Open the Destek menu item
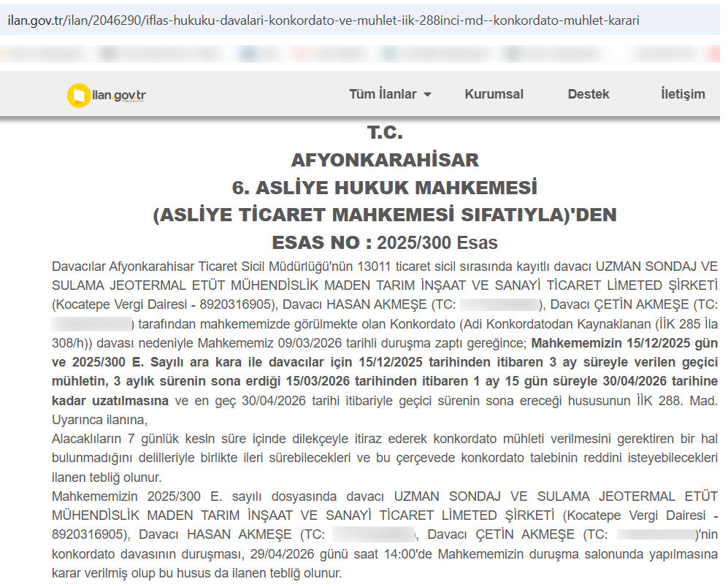This screenshot has width=728, height=587. tap(588, 94)
